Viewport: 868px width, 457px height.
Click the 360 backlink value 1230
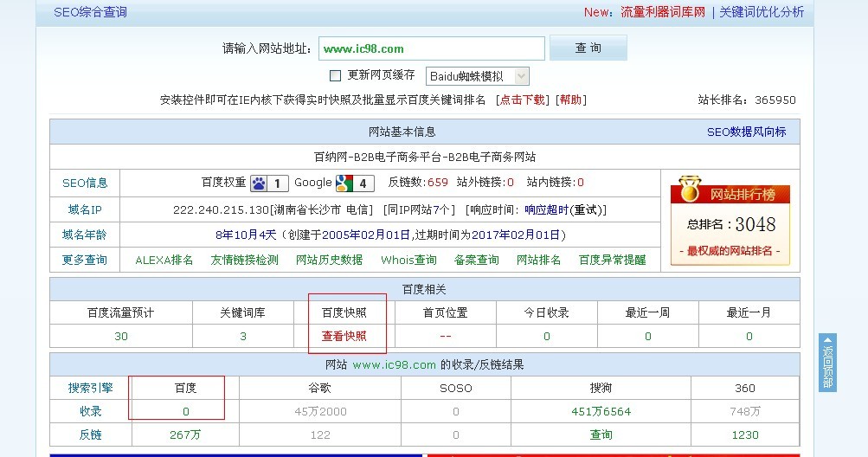[x=745, y=434]
